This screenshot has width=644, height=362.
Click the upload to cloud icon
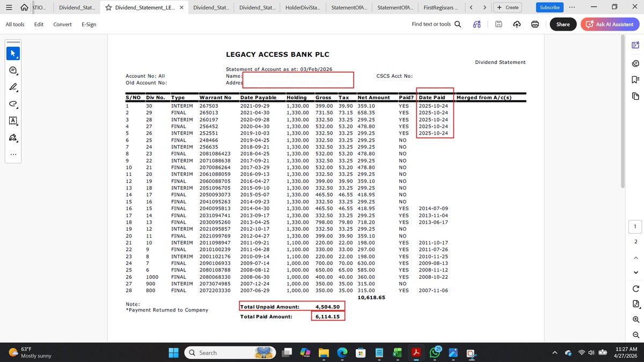[x=517, y=24]
